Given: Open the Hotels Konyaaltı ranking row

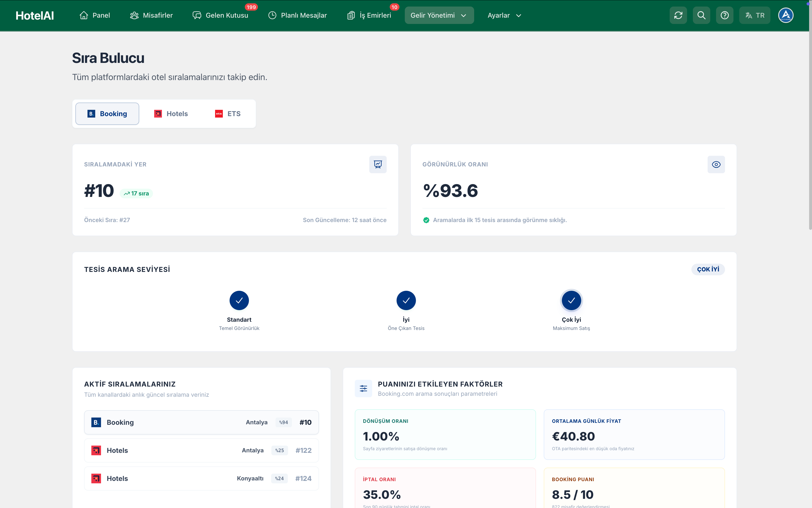Looking at the screenshot, I should point(201,478).
